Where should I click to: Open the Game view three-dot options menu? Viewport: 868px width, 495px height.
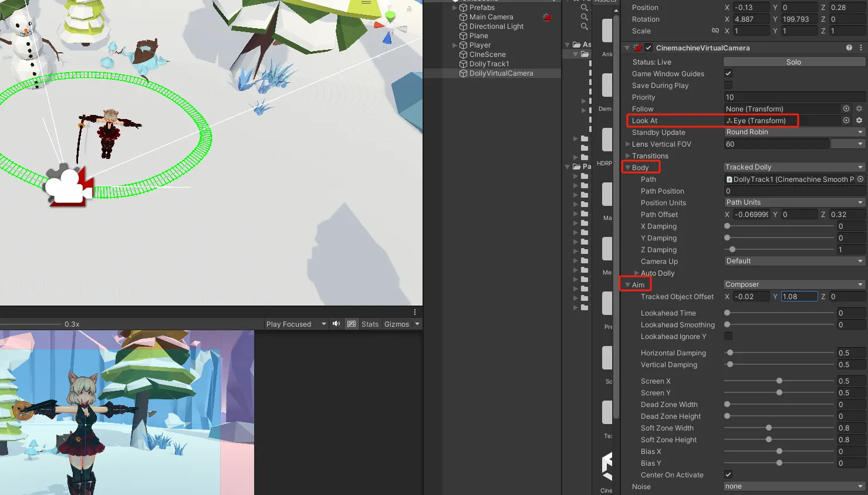415,312
